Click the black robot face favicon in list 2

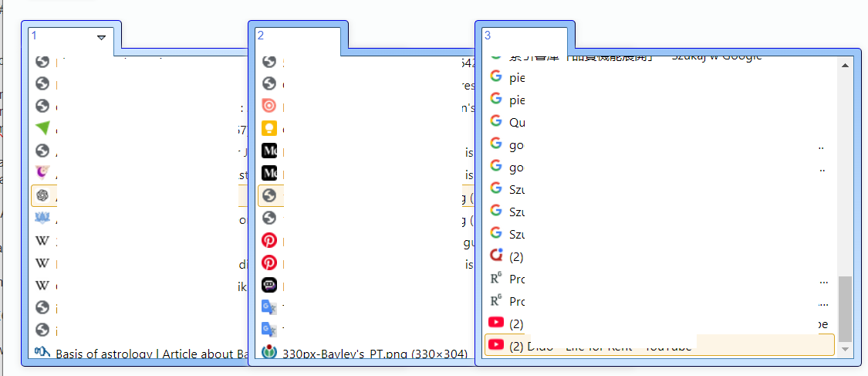click(x=269, y=285)
